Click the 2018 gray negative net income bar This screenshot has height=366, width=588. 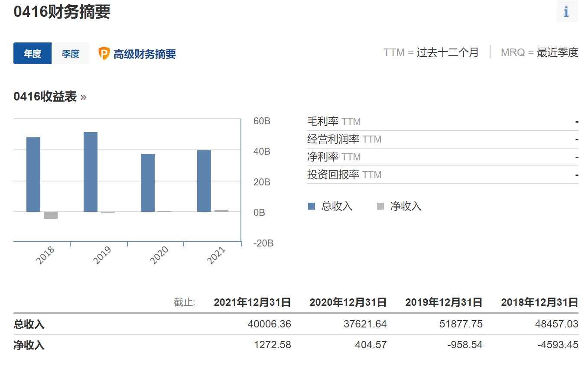(x=51, y=215)
